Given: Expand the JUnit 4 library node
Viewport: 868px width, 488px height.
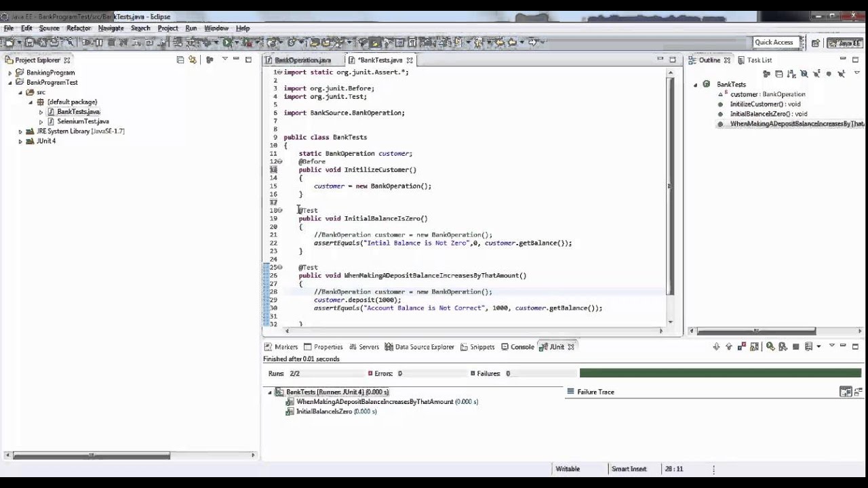Looking at the screenshot, I should (x=20, y=141).
